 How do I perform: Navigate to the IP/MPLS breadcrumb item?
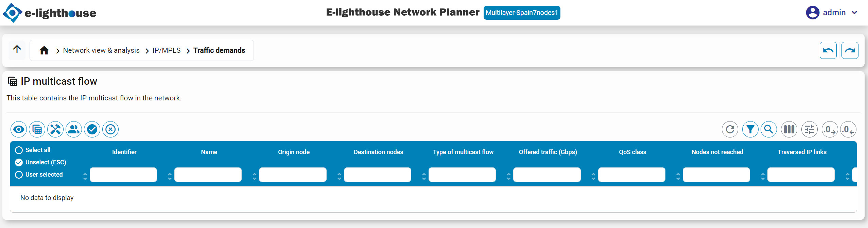pyautogui.click(x=166, y=50)
